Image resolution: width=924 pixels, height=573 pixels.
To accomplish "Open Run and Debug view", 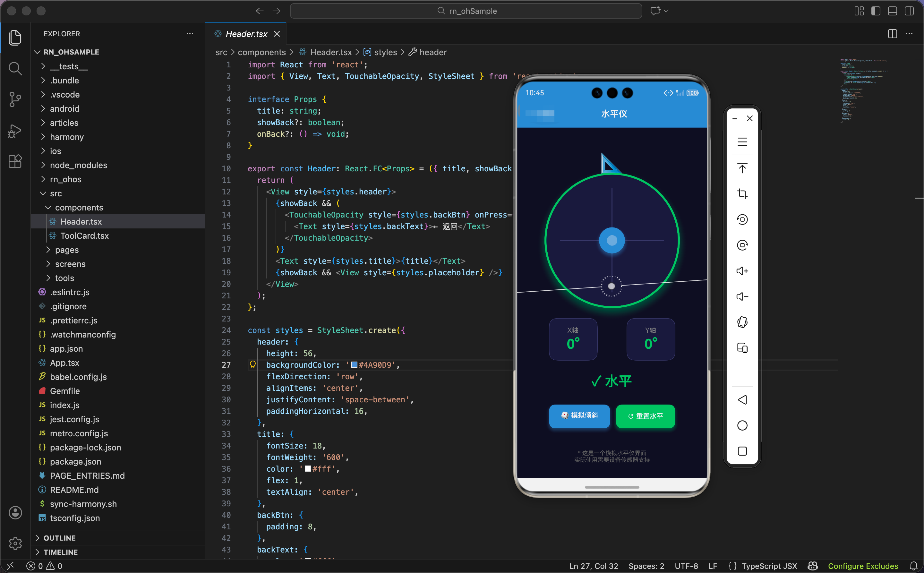I will point(15,131).
